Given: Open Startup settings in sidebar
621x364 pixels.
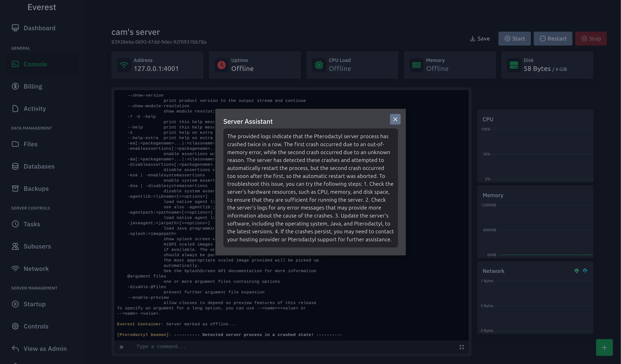Looking at the screenshot, I should (34, 304).
